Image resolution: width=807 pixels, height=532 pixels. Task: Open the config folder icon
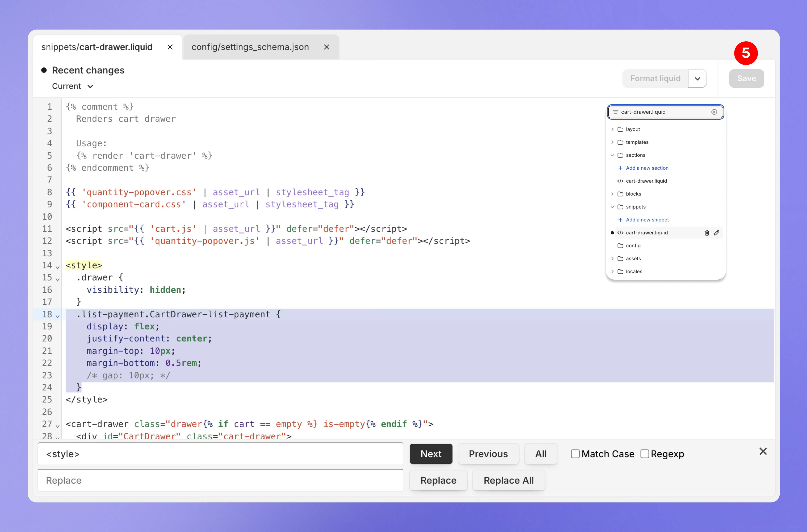click(620, 246)
